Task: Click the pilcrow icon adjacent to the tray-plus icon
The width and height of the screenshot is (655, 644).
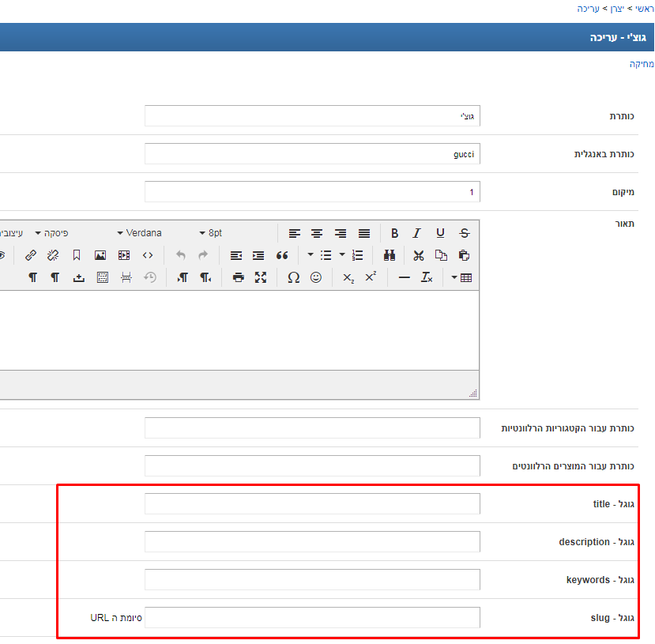Action: coord(55,277)
